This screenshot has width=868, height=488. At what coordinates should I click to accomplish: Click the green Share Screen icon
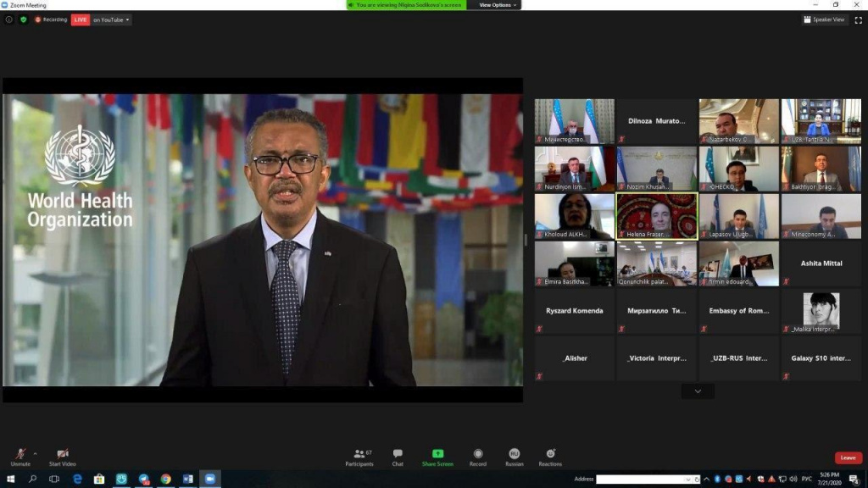(437, 454)
